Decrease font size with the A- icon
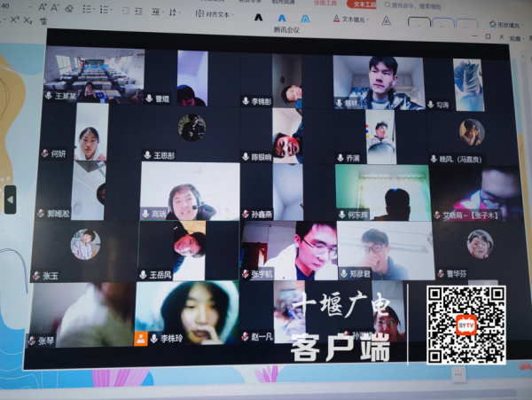Viewport: 532px width, 400px height. point(55,7)
